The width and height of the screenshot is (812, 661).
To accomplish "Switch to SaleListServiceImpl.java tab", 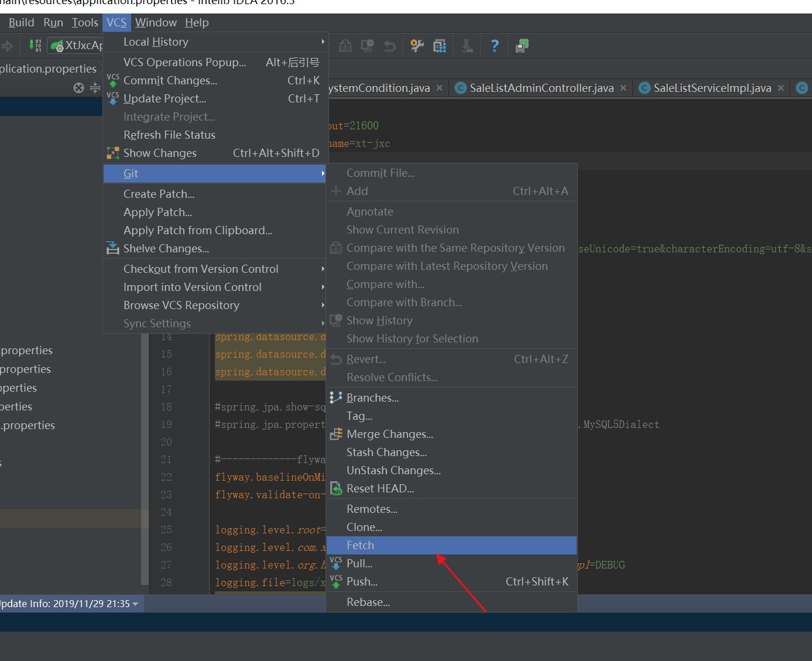I will [711, 88].
